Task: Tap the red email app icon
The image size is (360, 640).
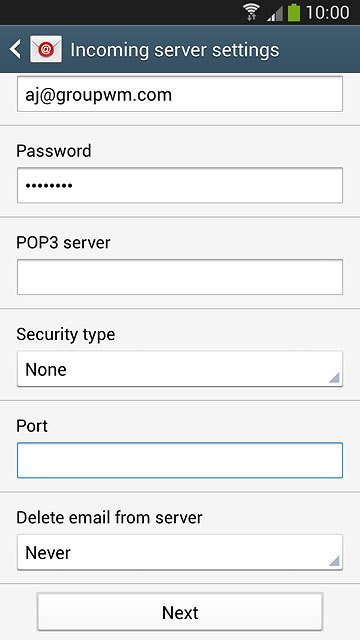Action: pos(46,49)
